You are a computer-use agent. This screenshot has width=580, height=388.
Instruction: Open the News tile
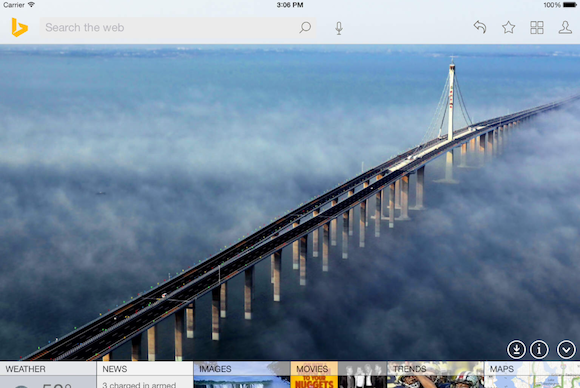pyautogui.click(x=145, y=375)
